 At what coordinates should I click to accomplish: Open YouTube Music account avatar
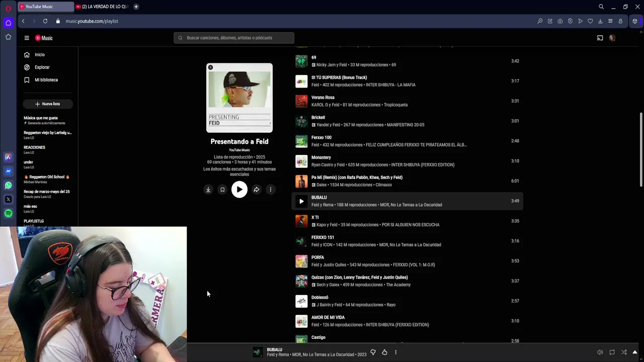(612, 38)
